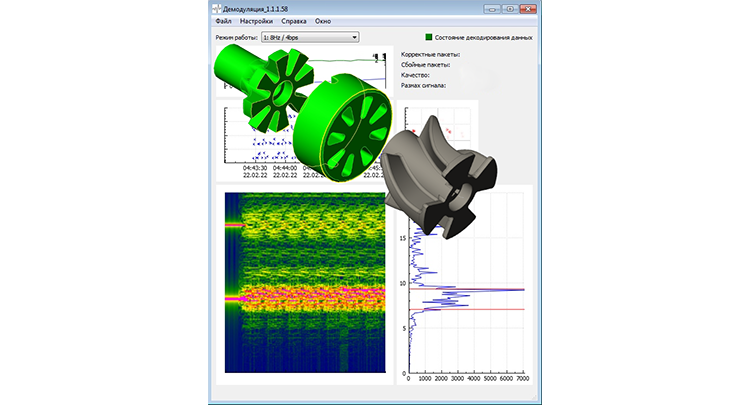This screenshot has width=750, height=405.
Task: Maximize the Демодуляция window
Action: click(507, 8)
